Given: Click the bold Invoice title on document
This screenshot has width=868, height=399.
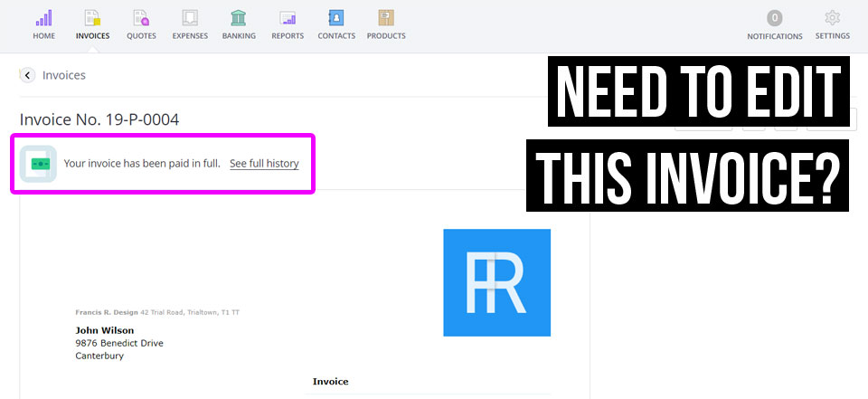Looking at the screenshot, I should click(x=331, y=381).
